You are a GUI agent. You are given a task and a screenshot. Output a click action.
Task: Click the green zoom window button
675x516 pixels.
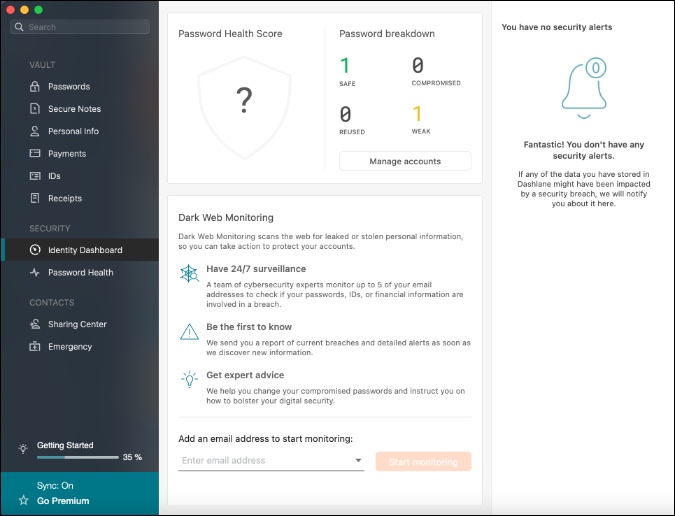pos(38,9)
